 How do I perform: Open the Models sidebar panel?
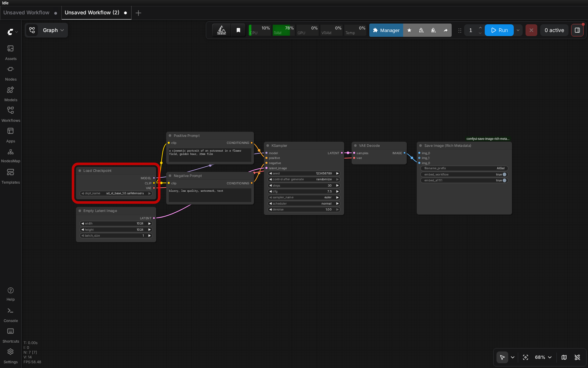click(x=11, y=94)
